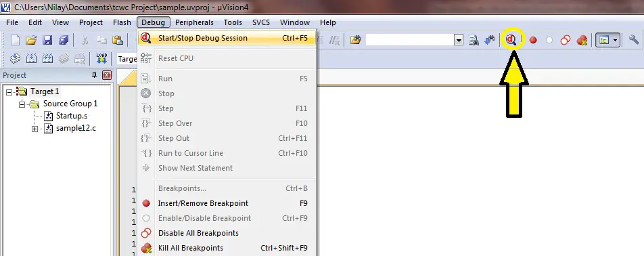The image size is (644, 256).
Task: Click the Enable/Disable Breakpoint menu entry
Action: point(227,218)
